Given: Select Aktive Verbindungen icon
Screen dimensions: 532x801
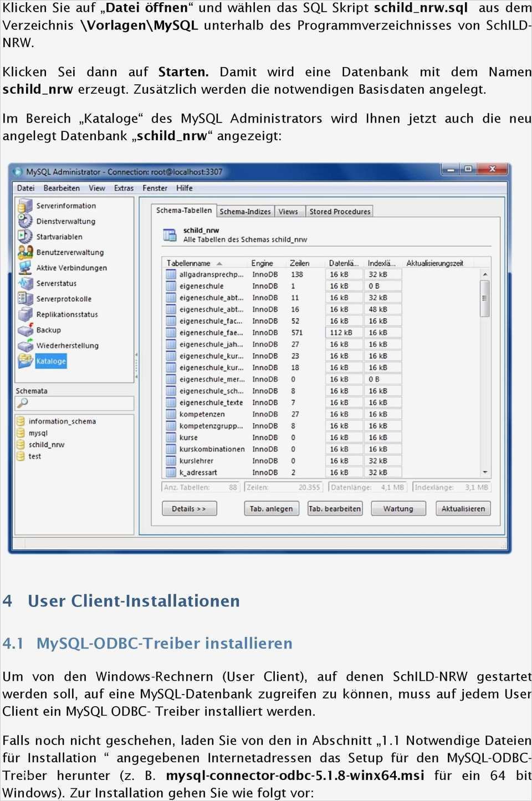Looking at the screenshot, I should coord(25,268).
